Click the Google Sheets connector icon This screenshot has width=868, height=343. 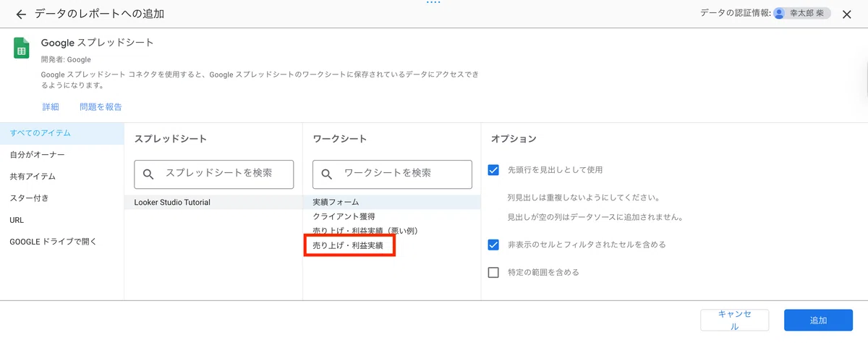coord(21,48)
